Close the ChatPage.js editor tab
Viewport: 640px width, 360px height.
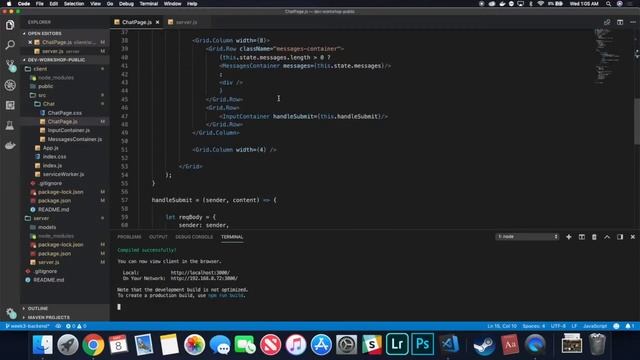click(x=158, y=22)
